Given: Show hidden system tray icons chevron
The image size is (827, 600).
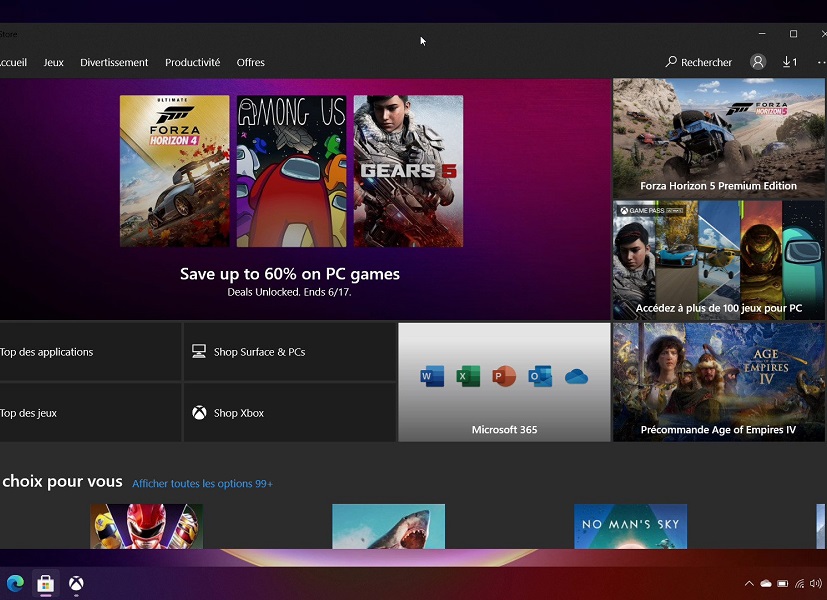Looking at the screenshot, I should [x=749, y=583].
